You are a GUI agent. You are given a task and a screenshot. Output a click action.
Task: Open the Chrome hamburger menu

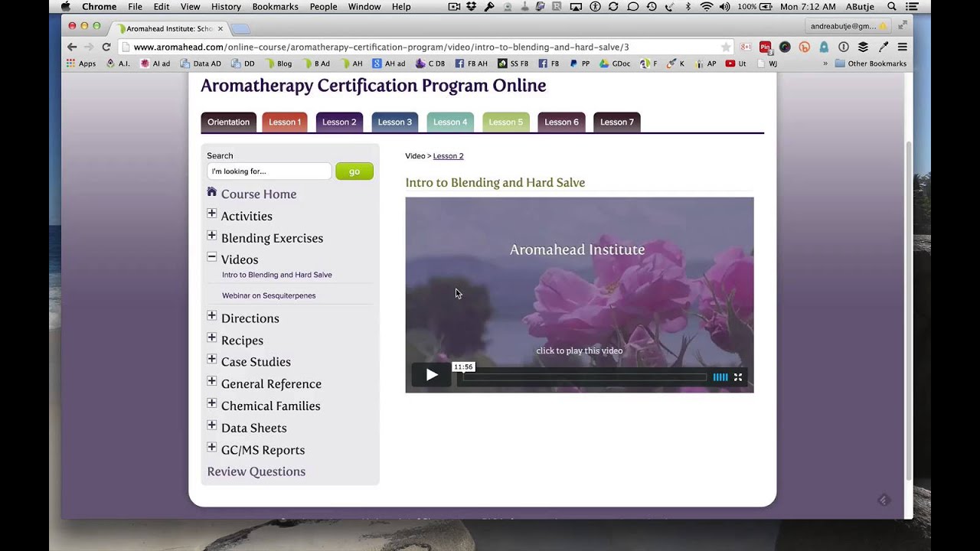tap(902, 47)
